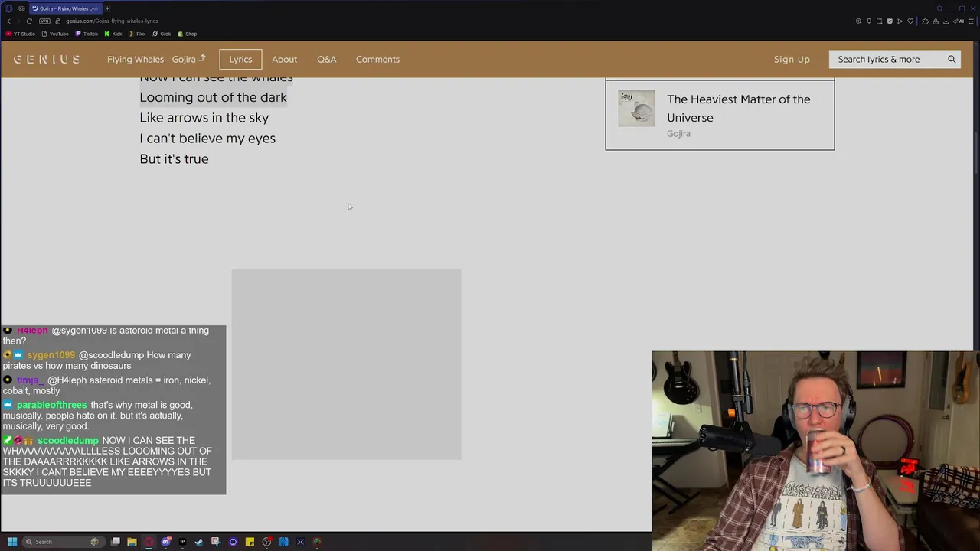Open the downloads icon

tap(946, 21)
